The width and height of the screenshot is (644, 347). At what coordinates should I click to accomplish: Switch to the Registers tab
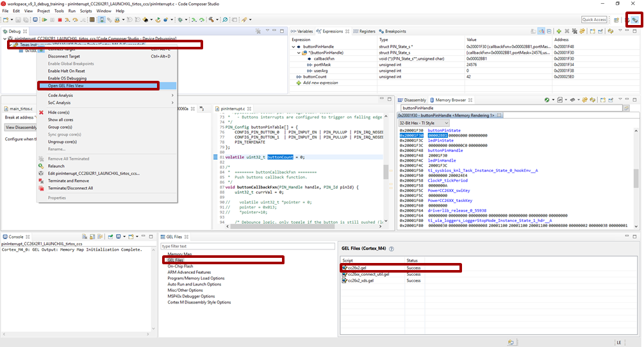[364, 31]
